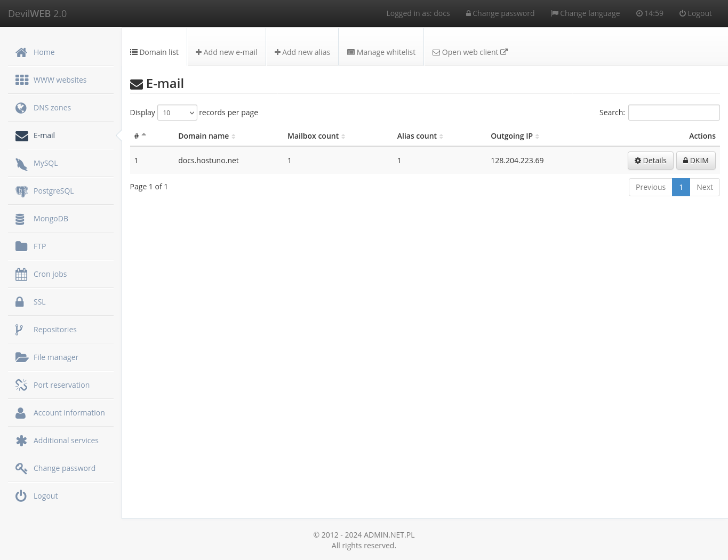Image resolution: width=728 pixels, height=560 pixels.
Task: Open the records per page dropdown
Action: [x=177, y=113]
